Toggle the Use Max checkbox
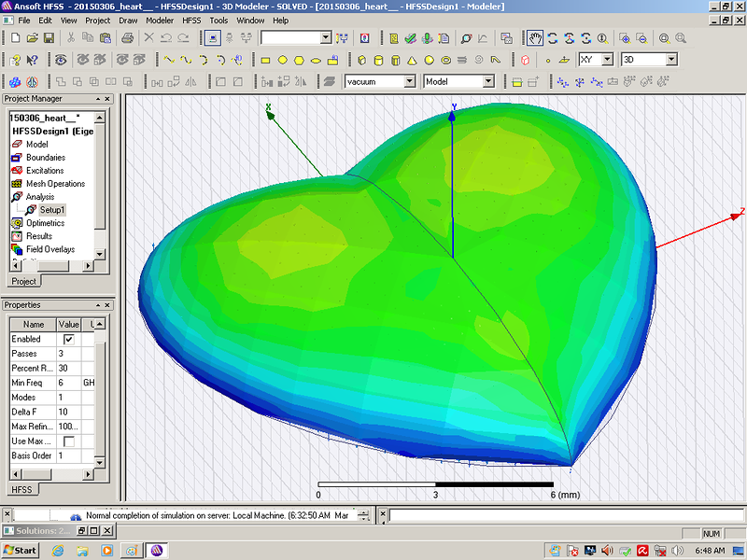 point(68,441)
